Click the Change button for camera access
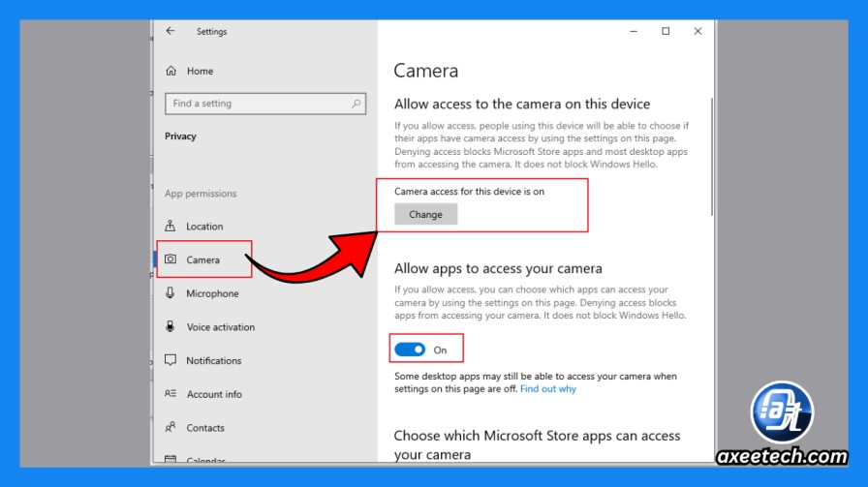Image resolution: width=868 pixels, height=487 pixels. (425, 214)
